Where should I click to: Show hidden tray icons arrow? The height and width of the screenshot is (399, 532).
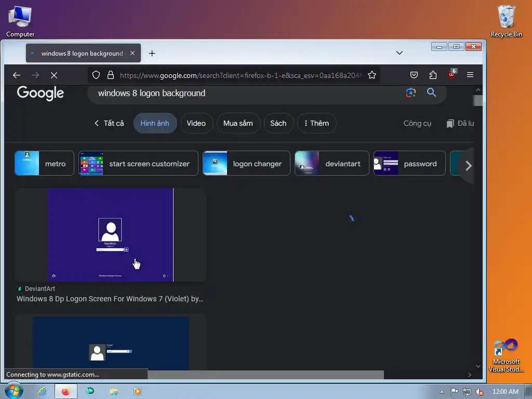(x=442, y=392)
